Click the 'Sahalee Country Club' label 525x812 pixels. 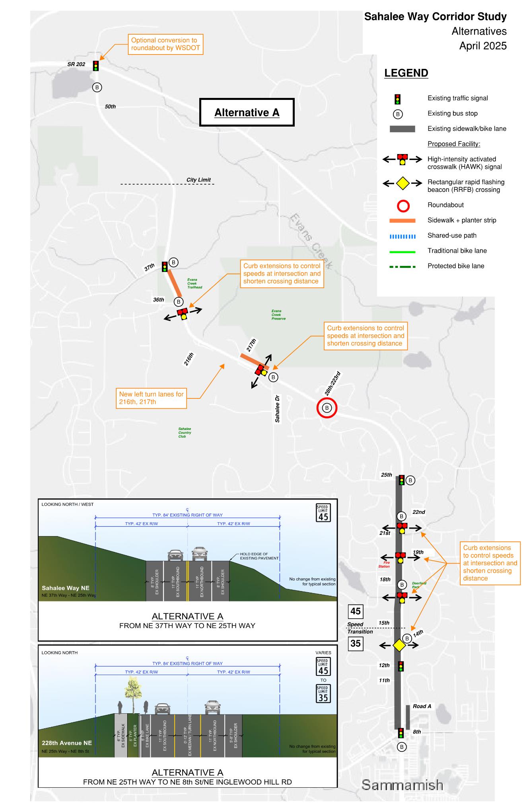coord(185,433)
